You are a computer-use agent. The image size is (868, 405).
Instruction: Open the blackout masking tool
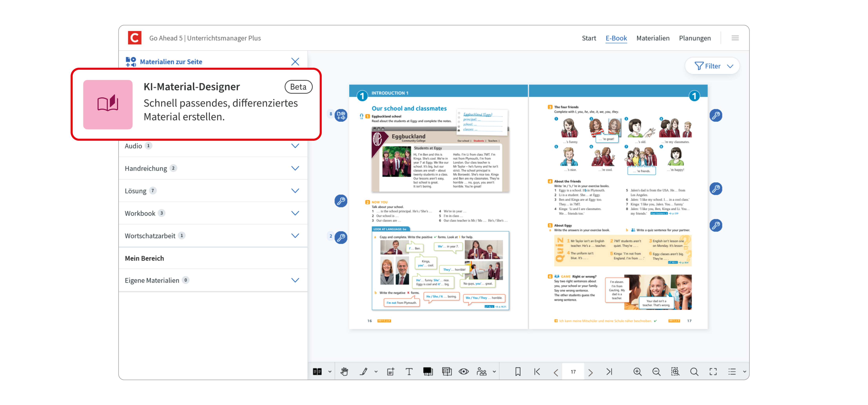[x=428, y=371]
